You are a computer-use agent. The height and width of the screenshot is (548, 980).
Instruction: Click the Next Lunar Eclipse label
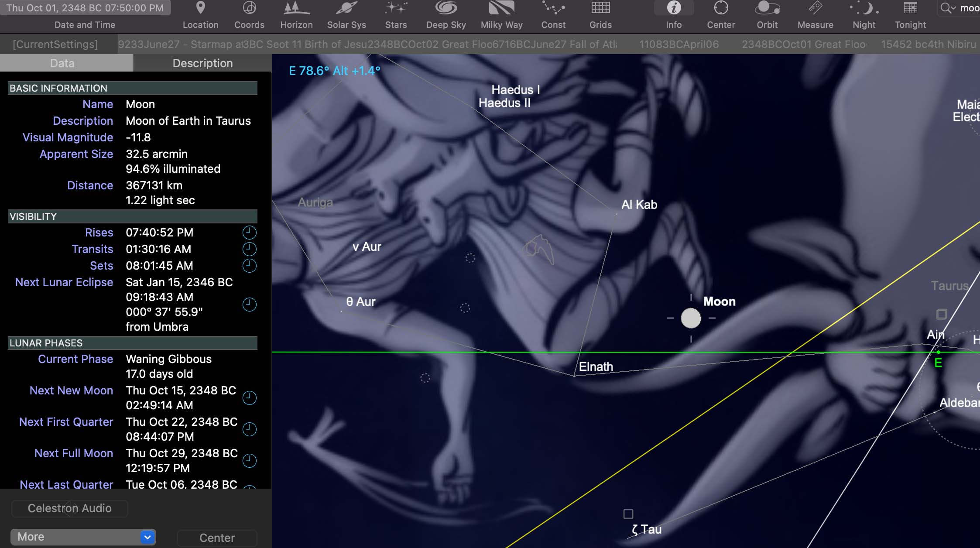point(64,282)
